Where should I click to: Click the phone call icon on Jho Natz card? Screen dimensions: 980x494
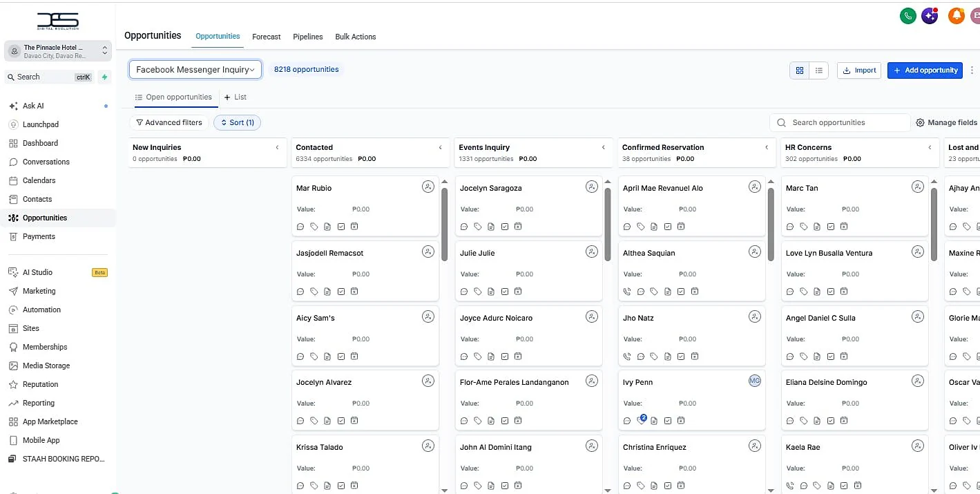627,357
